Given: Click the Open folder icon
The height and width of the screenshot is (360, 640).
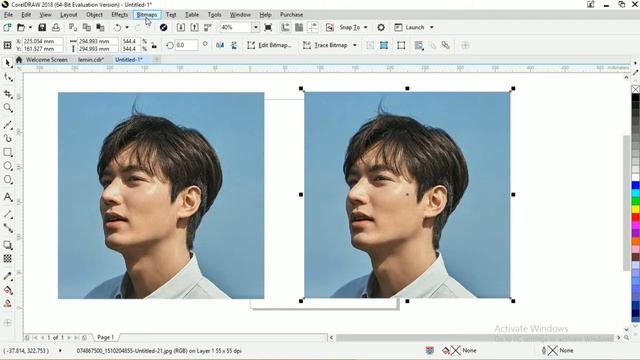Looking at the screenshot, I should coord(21,27).
